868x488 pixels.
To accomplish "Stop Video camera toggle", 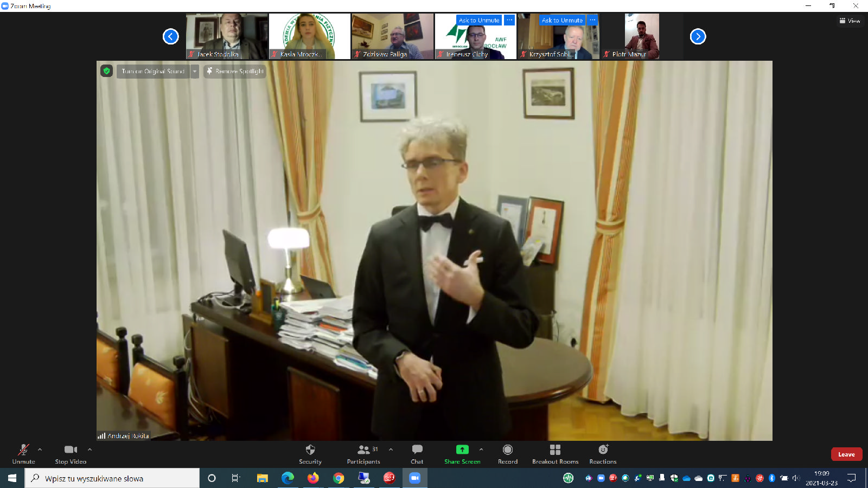I will pyautogui.click(x=71, y=454).
